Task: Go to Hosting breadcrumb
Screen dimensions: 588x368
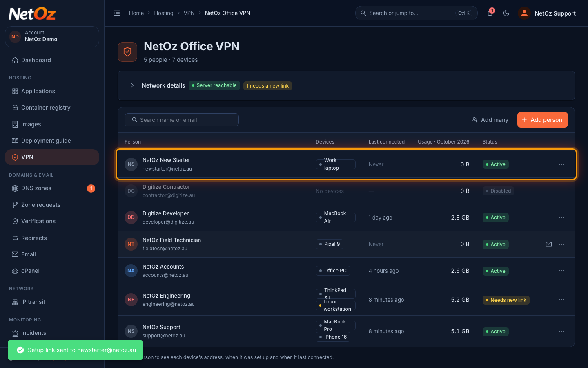Action: pyautogui.click(x=164, y=13)
